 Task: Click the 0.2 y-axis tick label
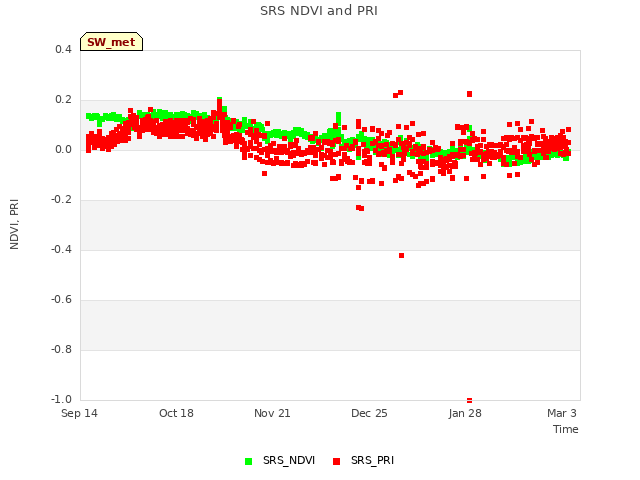click(x=63, y=100)
